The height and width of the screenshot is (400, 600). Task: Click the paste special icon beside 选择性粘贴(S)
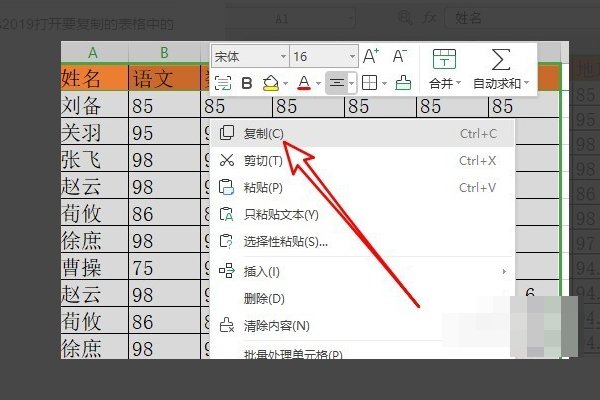click(226, 241)
